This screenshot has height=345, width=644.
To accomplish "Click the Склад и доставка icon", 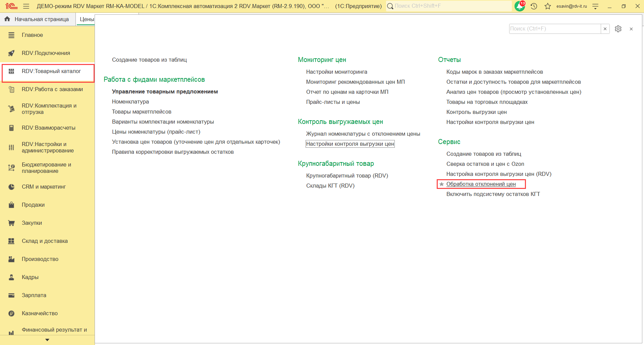I will coord(11,241).
